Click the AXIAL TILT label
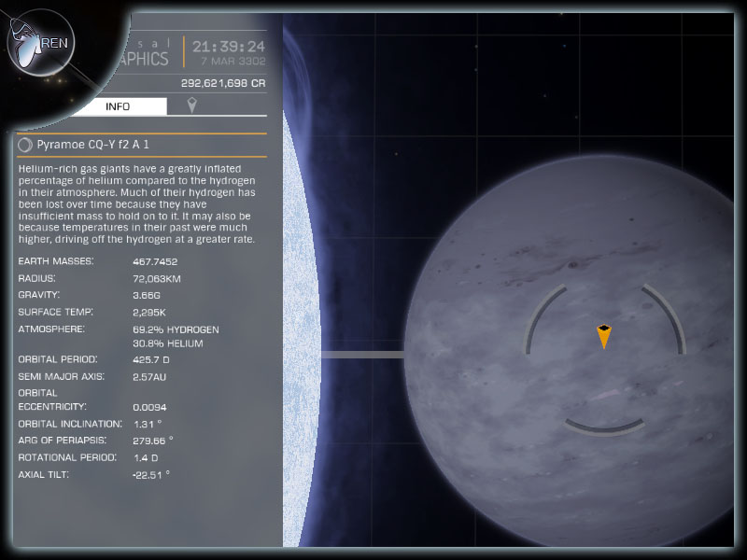This screenshot has height=560, width=747. [43, 475]
